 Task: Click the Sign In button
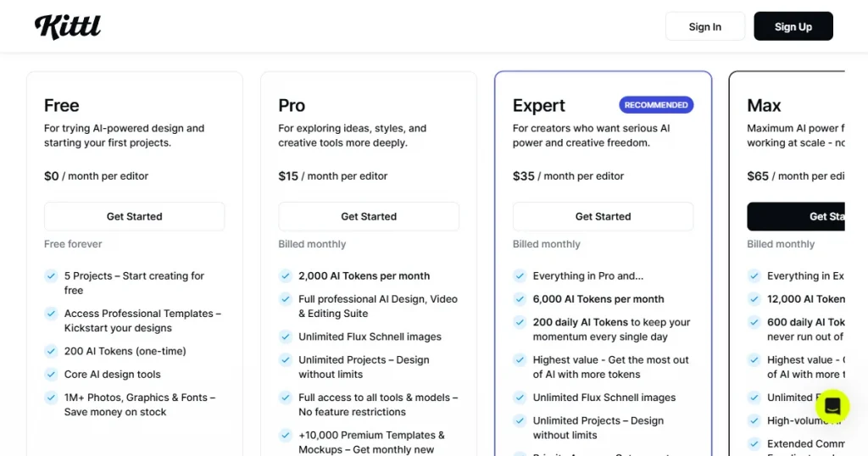click(704, 26)
